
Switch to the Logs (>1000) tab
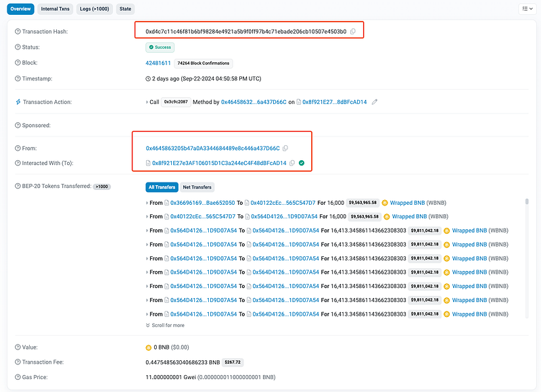(x=94, y=9)
